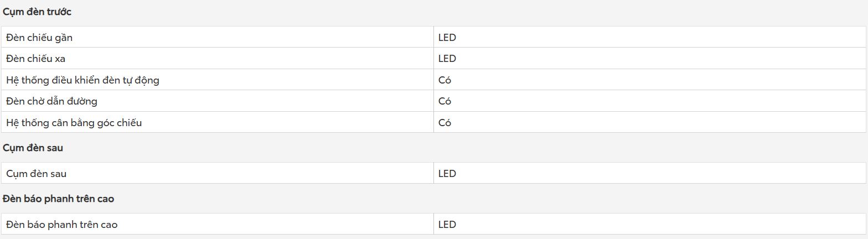Click the LED value for Đèn báo phanh trên cao
This screenshot has height=239, width=868.
click(447, 225)
